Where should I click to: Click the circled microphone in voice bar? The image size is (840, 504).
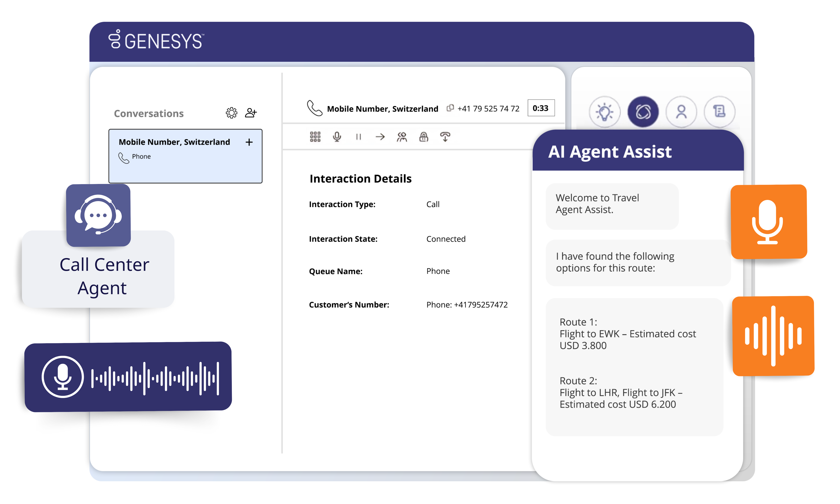(62, 377)
